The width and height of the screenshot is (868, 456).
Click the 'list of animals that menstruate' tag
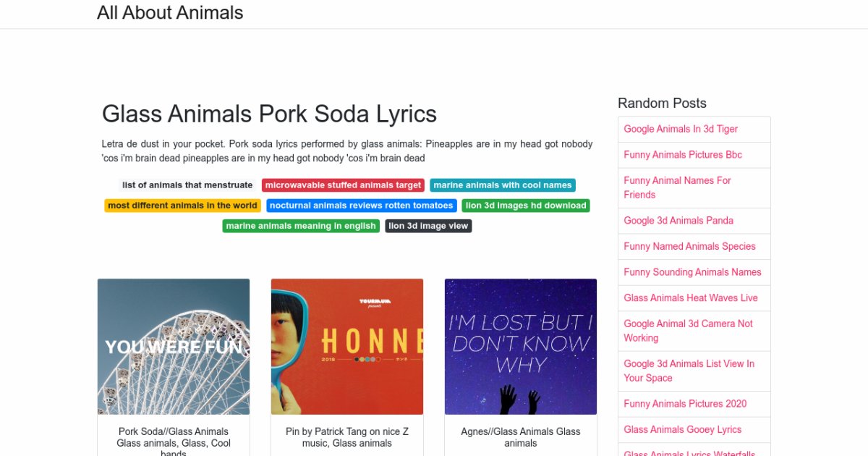click(187, 185)
